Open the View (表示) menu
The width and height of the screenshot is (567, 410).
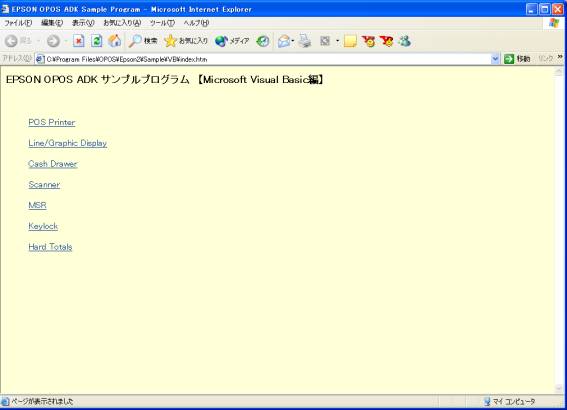point(83,23)
